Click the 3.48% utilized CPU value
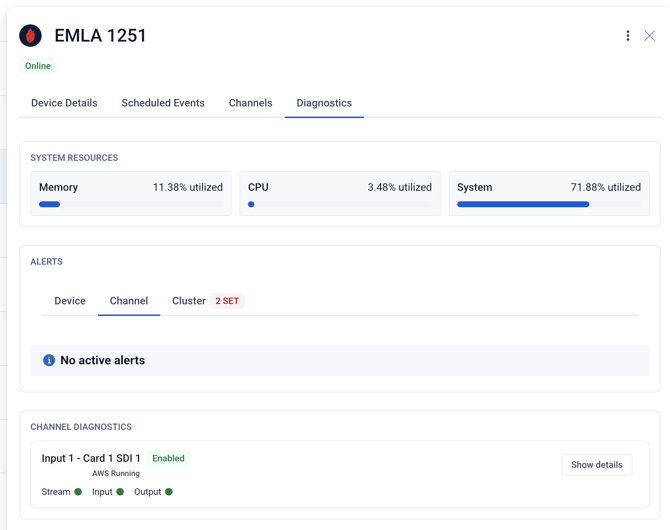 (x=400, y=187)
